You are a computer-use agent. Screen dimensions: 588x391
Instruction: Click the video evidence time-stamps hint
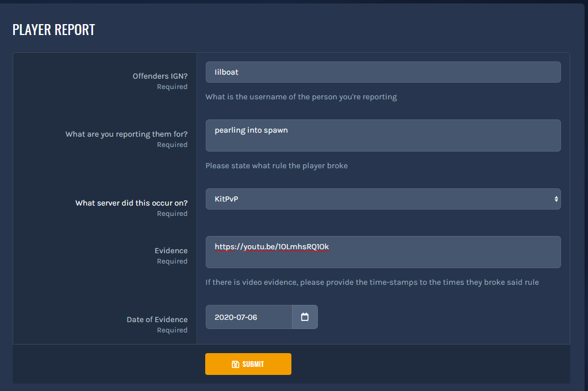coord(372,282)
